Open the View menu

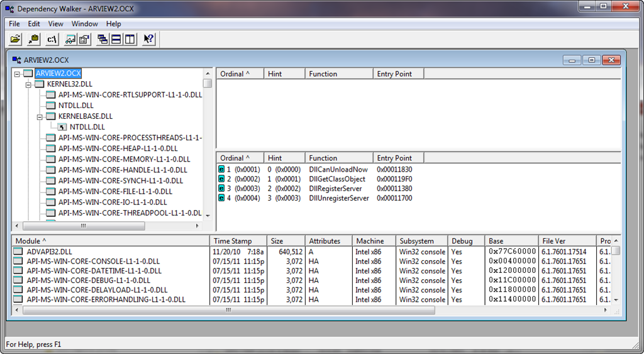click(55, 24)
